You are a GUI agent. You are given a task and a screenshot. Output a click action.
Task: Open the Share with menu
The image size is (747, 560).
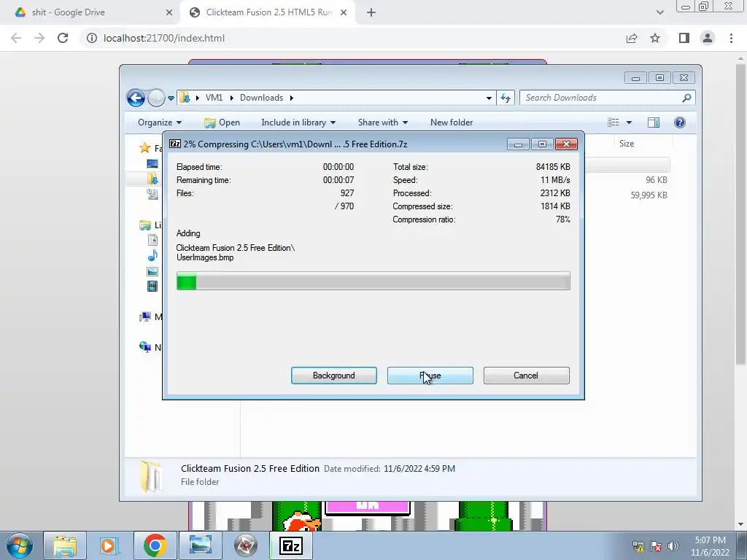point(382,122)
